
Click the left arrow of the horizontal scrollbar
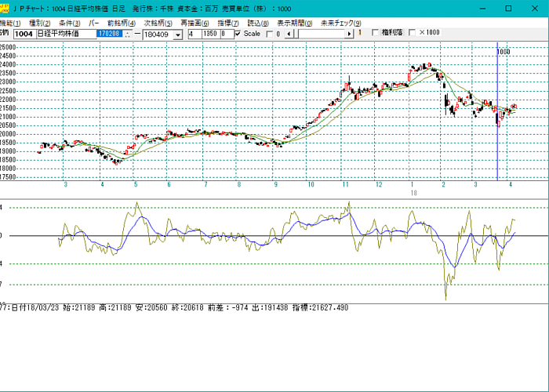288,34
